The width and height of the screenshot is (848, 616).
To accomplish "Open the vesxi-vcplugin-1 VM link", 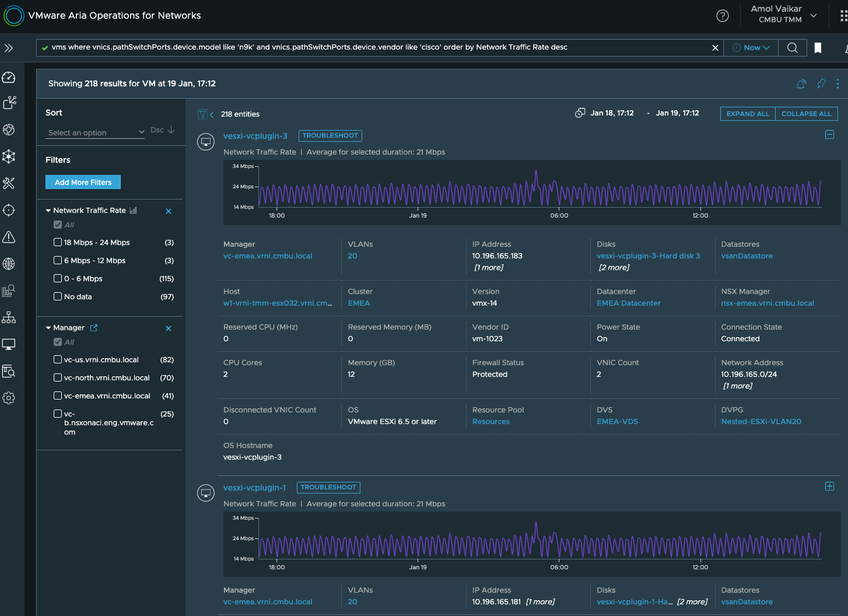I will [x=254, y=488].
